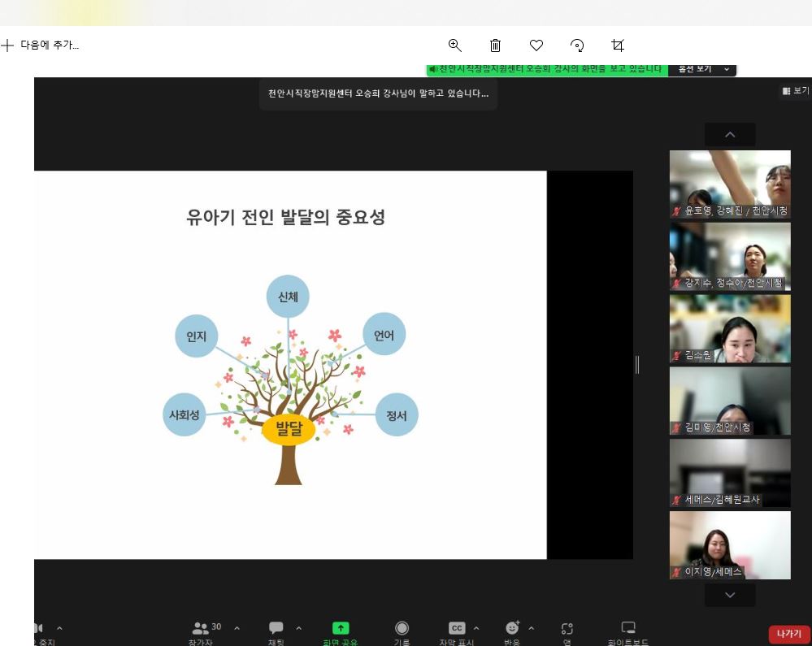Expand the reactions (반응) arrow menu

pos(532,628)
